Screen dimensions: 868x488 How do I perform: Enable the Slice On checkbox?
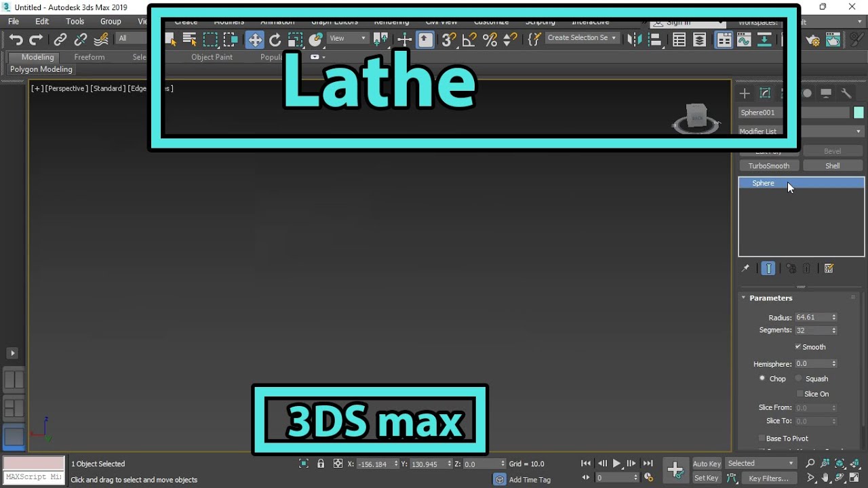coord(800,394)
